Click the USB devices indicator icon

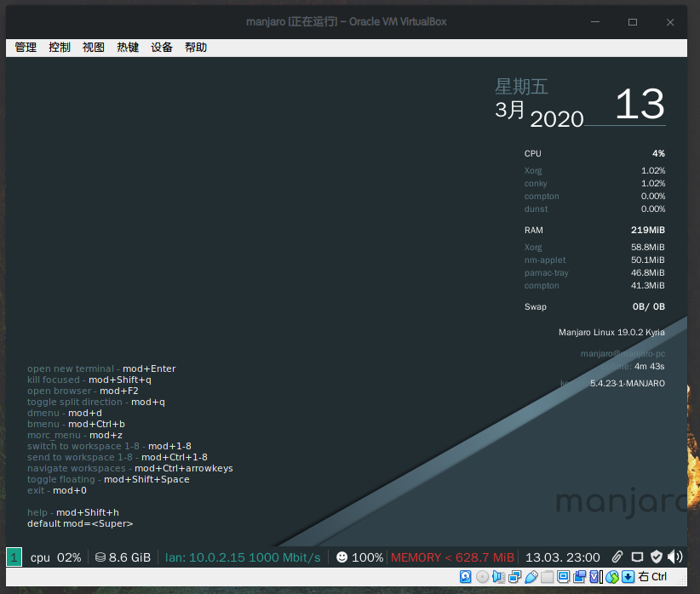click(x=531, y=577)
